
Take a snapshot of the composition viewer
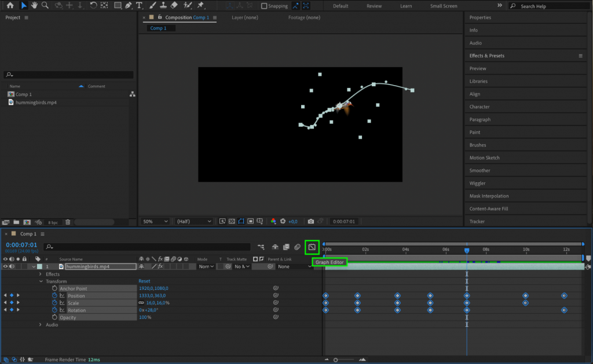tap(310, 221)
